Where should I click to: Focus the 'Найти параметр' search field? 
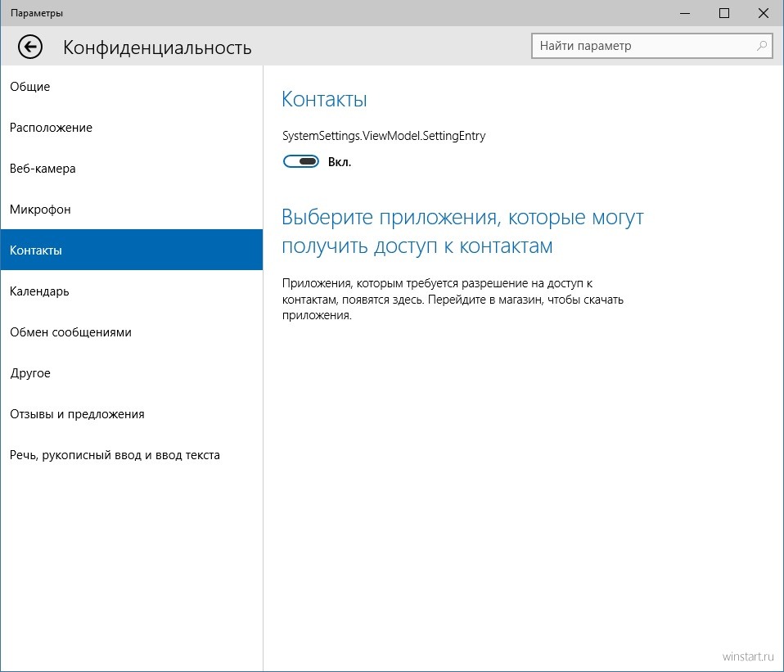(642, 46)
